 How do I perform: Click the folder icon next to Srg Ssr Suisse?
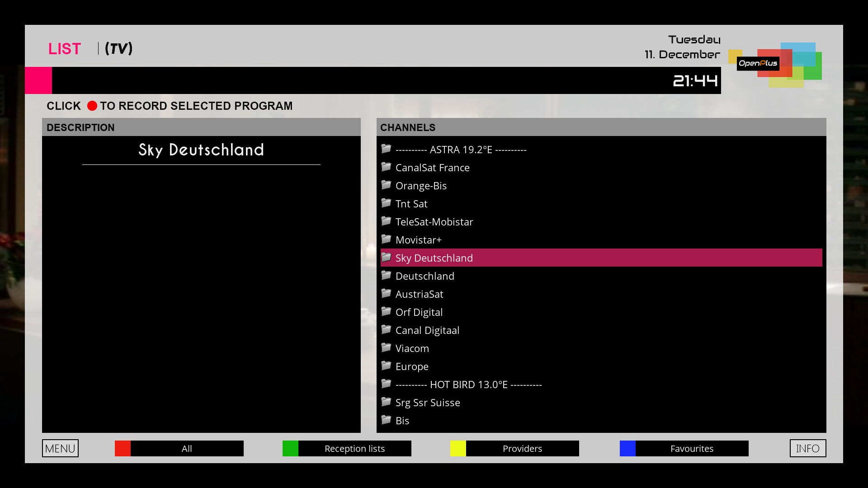[x=386, y=402]
